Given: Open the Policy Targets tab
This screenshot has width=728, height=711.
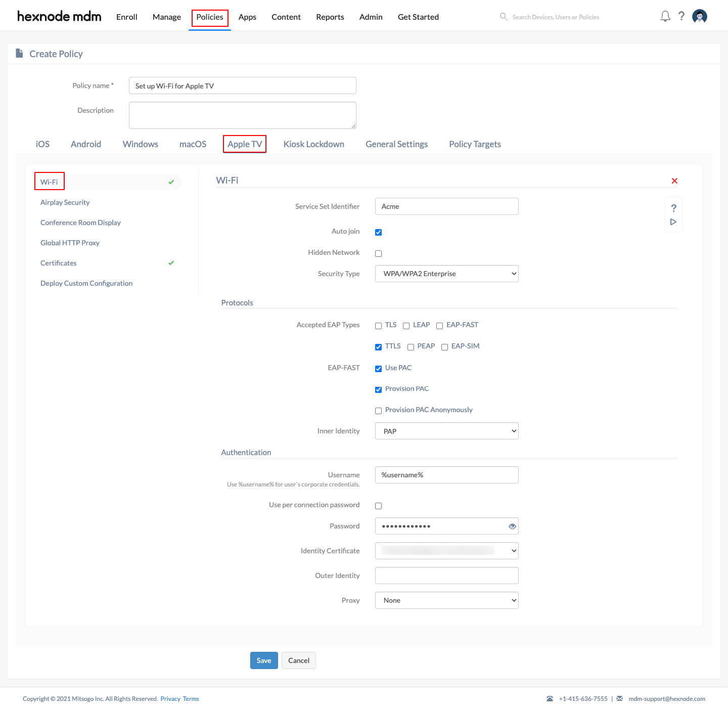Looking at the screenshot, I should click(475, 144).
